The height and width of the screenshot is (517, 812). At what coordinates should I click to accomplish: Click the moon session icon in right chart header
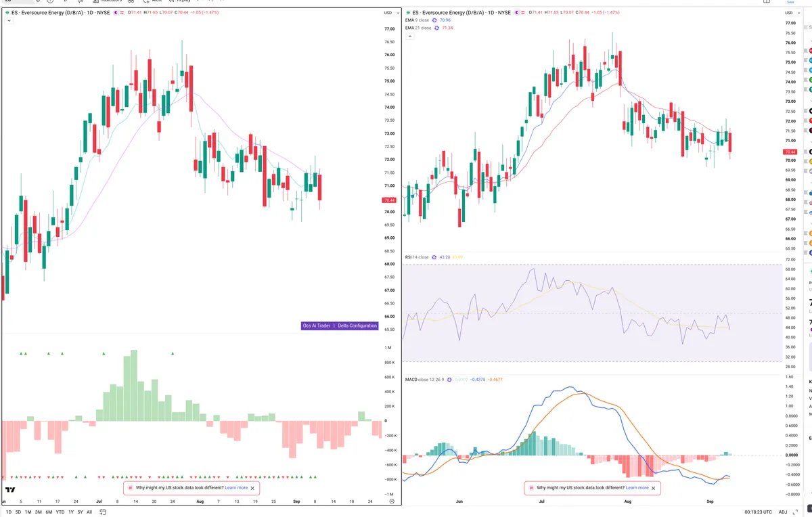[517, 13]
